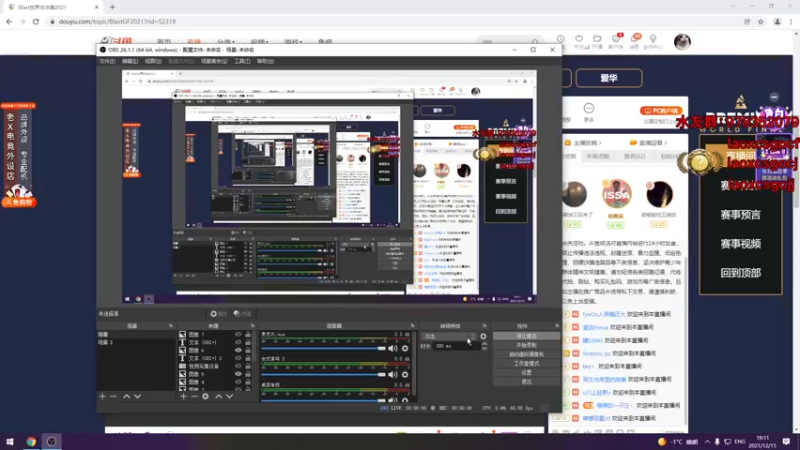Open OBS 设置 settings button in controls
The height and width of the screenshot is (450, 800).
[x=526, y=372]
